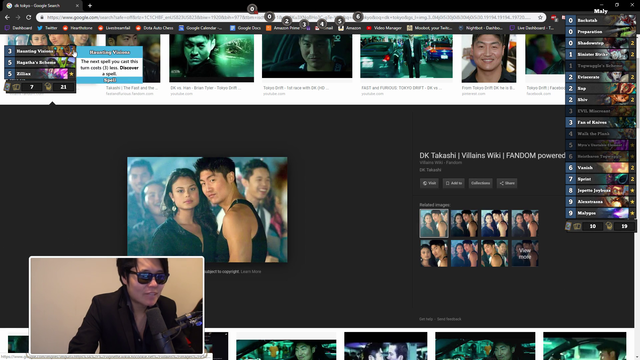This screenshot has width=640, height=360.
Task: Open the Amazon bookmark
Action: coord(349,28)
